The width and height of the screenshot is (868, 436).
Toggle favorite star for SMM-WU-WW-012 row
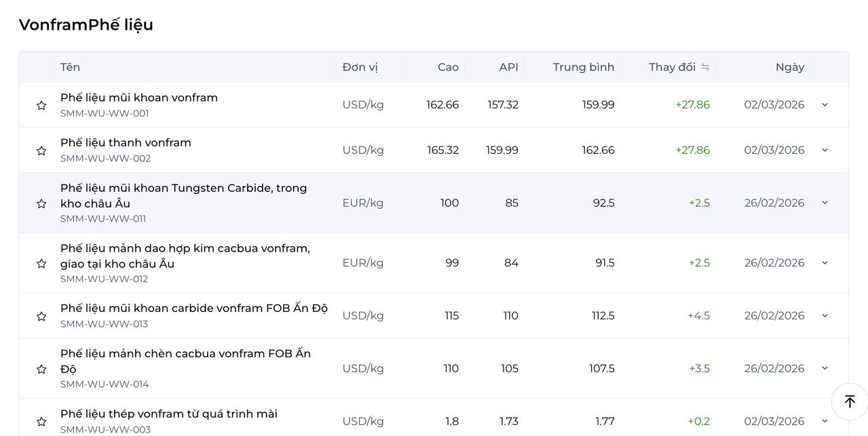[41, 263]
